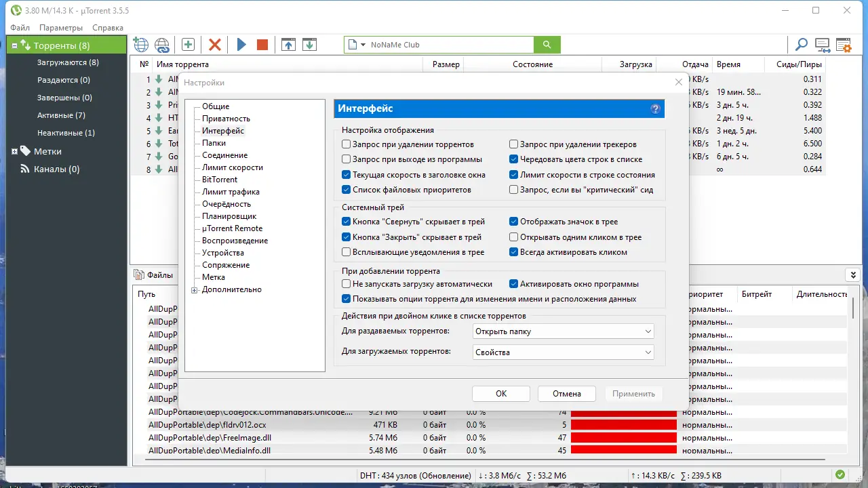
Task: Check "Открывать одним кликом в трее"
Action: coord(514,237)
